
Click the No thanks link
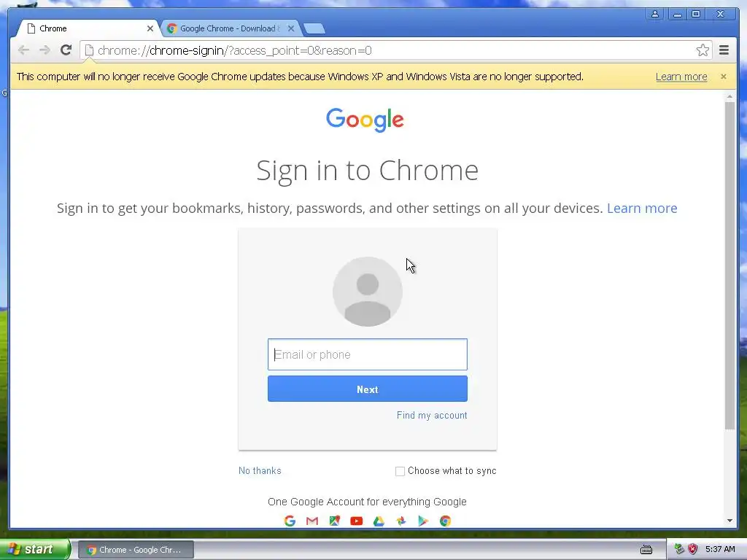[260, 470]
